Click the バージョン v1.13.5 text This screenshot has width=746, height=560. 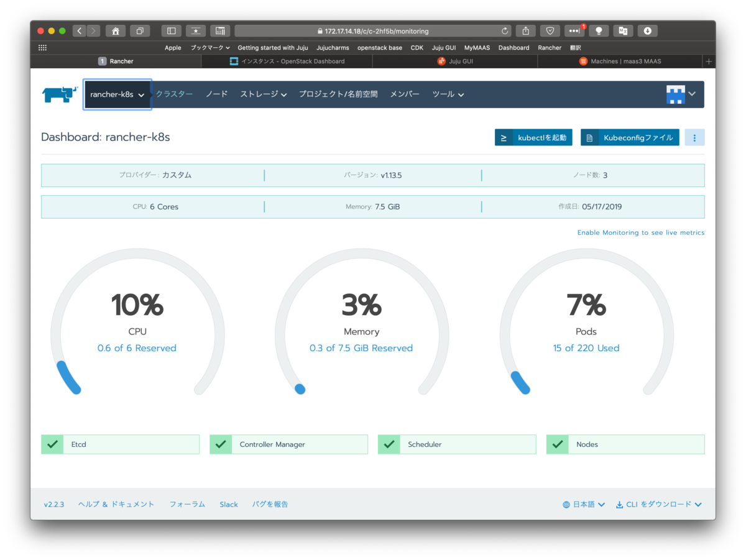(373, 175)
